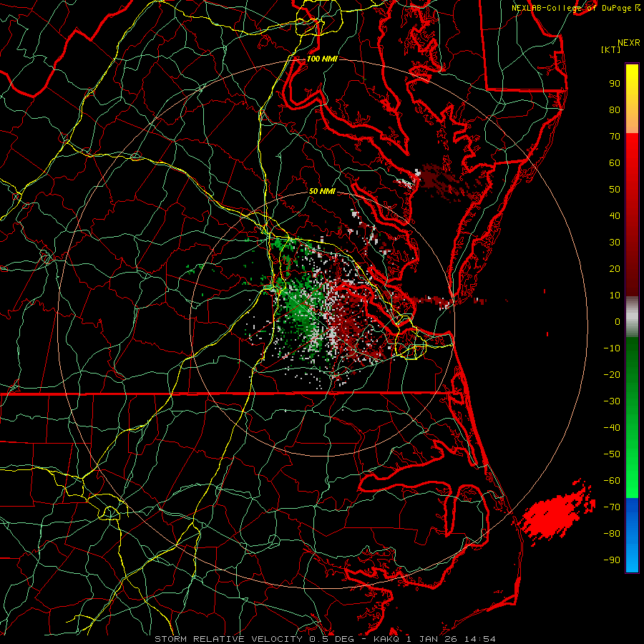
Task: Pick the blue segment at the color bar bottom
Action: [632, 535]
